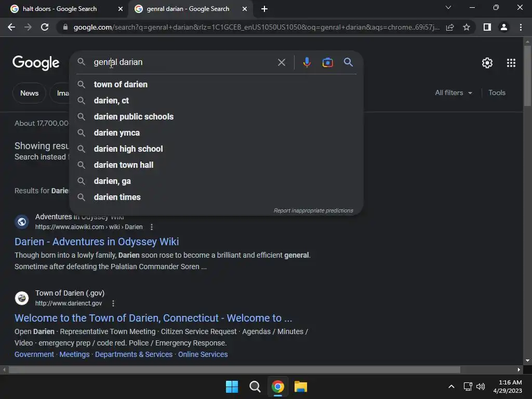Open search Tools
Screen dimensions: 532x399
[x=497, y=92]
